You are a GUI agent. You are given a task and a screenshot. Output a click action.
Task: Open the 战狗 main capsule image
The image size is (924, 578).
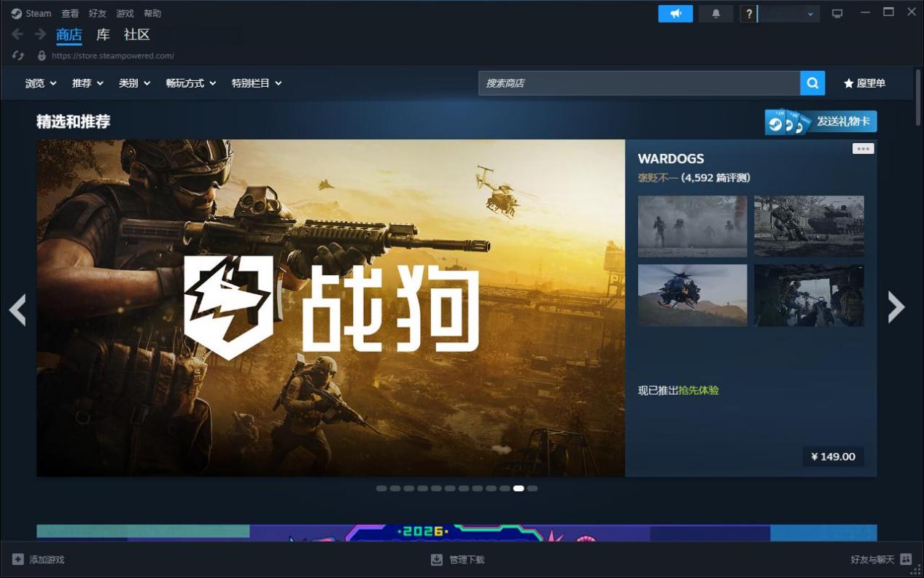click(331, 308)
